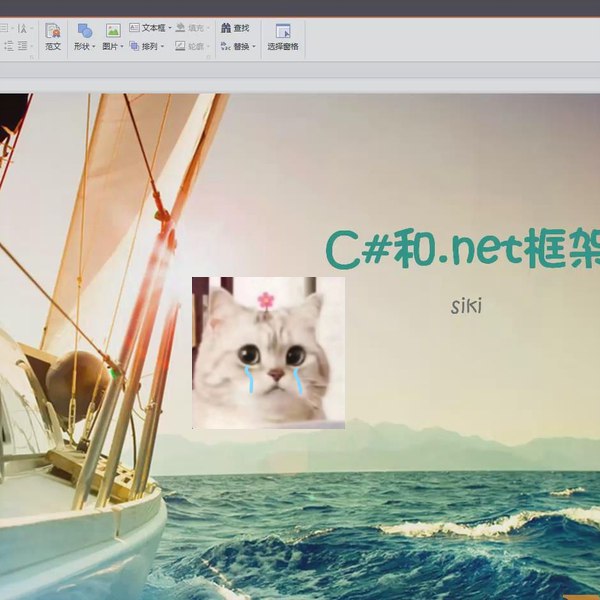Click the align text lines icon
Image resolution: width=600 pixels, height=600 pixels.
tap(23, 46)
